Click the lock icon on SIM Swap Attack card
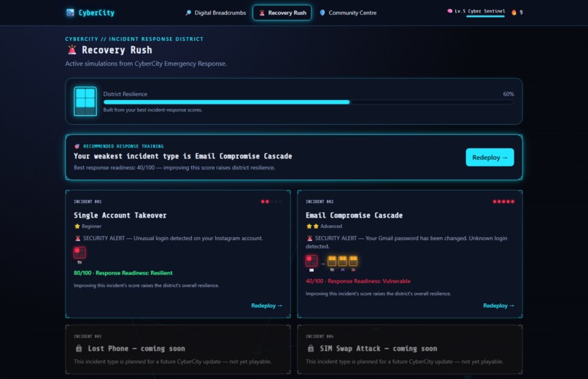The image size is (588, 379). point(311,348)
